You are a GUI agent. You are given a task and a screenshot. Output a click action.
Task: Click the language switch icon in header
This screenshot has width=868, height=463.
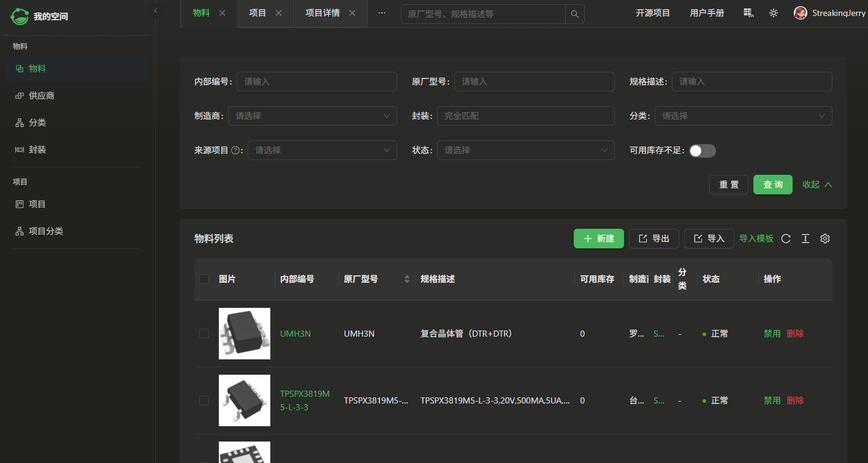[x=748, y=13]
